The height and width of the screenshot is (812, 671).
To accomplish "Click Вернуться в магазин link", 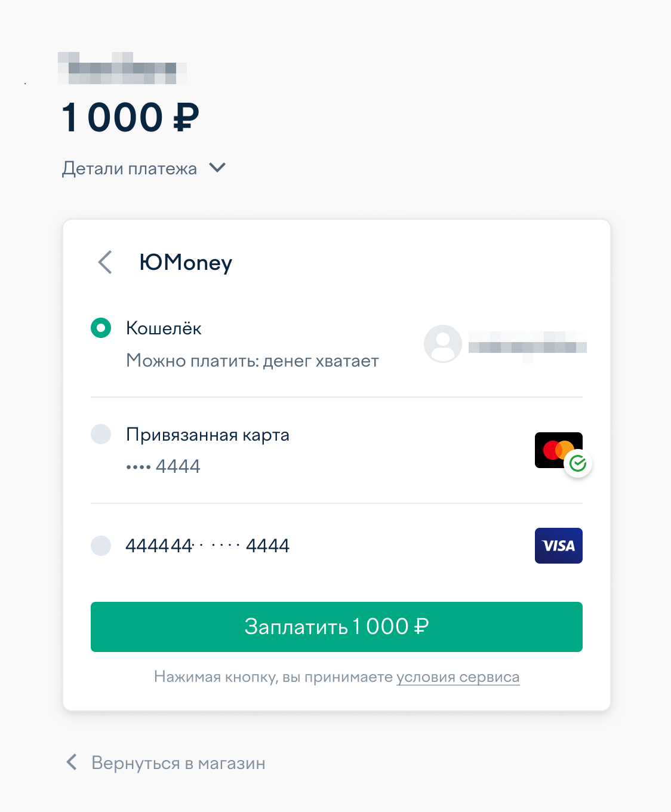I will pos(178,763).
